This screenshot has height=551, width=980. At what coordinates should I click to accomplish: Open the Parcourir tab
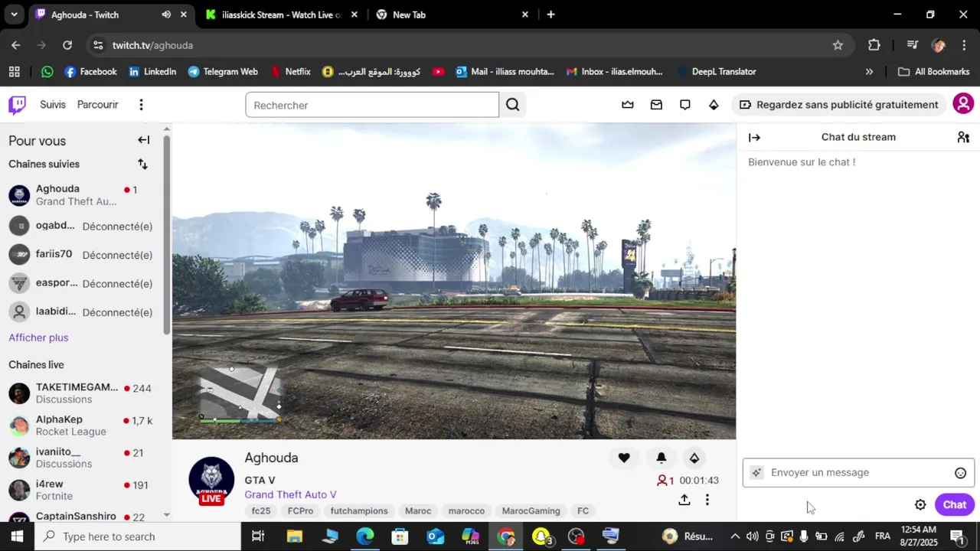tap(97, 105)
